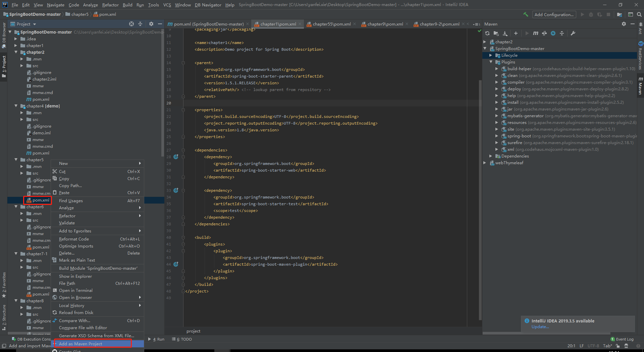This screenshot has height=352, width=644.
Task: Click Add Configuration button
Action: 554,14
